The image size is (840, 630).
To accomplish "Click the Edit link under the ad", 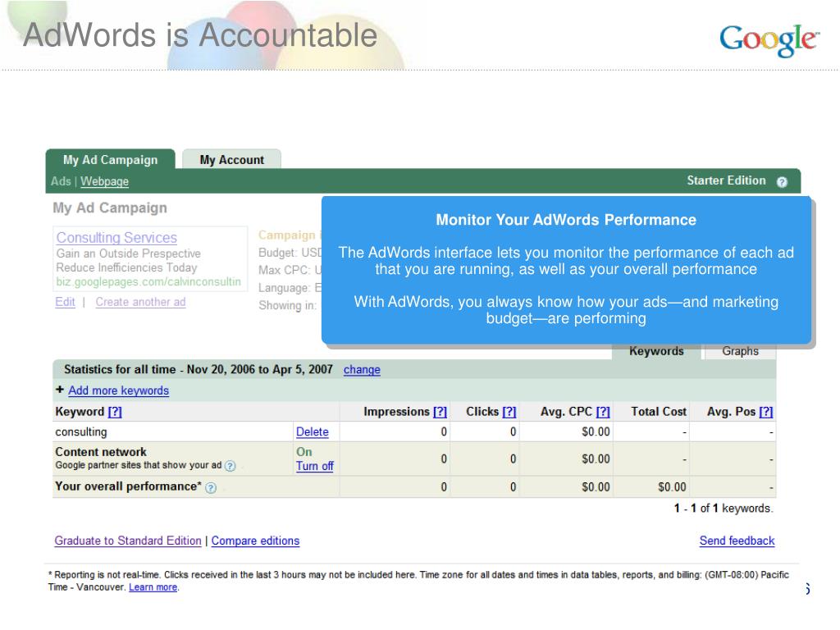I will tap(66, 302).
